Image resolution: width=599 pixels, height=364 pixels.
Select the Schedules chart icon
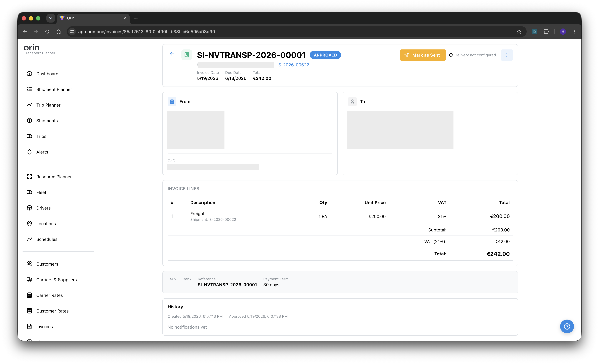tap(29, 239)
